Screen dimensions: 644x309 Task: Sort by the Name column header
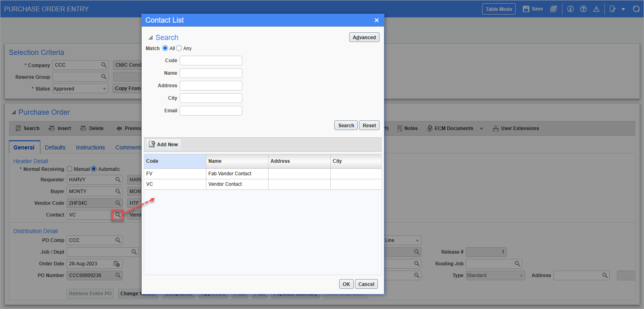[237, 161]
